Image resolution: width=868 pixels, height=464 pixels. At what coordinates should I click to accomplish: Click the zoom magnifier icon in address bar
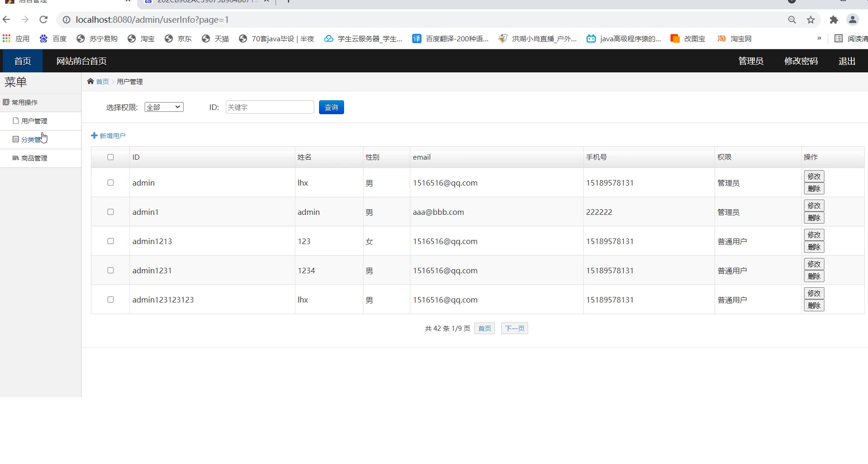(792, 19)
